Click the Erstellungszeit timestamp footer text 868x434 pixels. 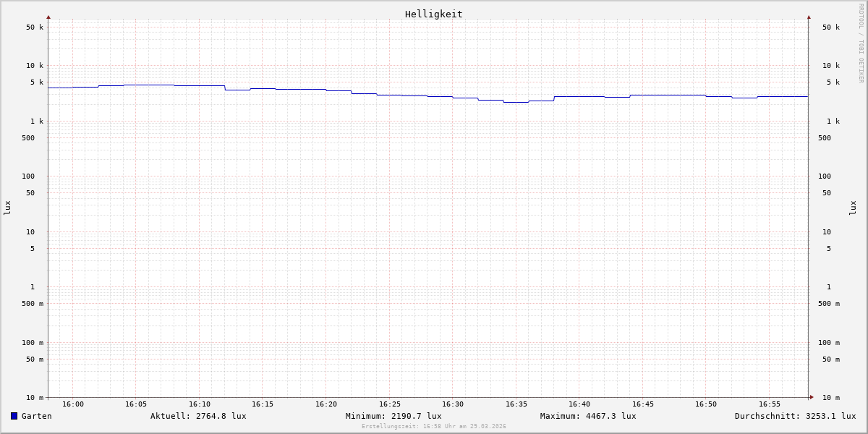click(434, 427)
